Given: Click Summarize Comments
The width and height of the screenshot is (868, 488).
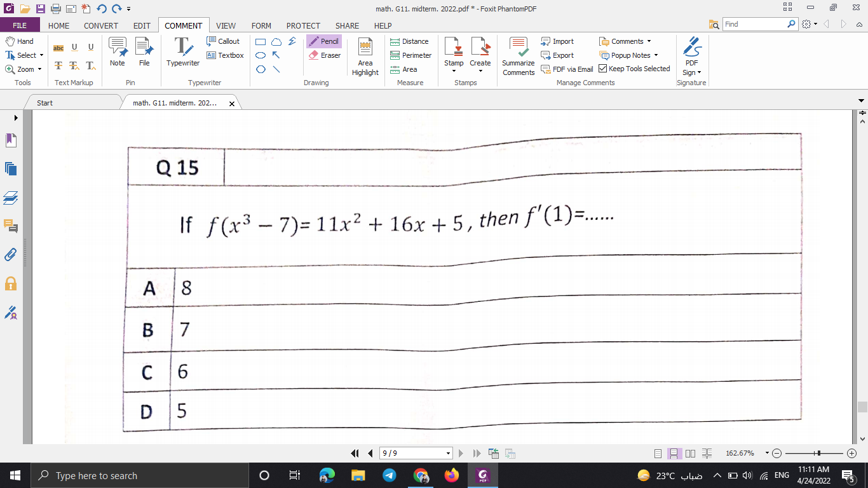Looking at the screenshot, I should click(x=518, y=57).
